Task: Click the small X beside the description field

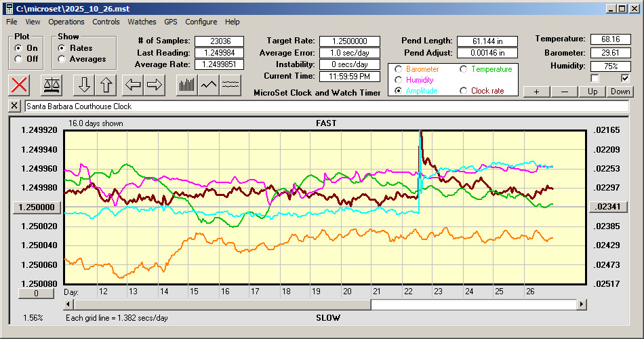Action: point(14,106)
